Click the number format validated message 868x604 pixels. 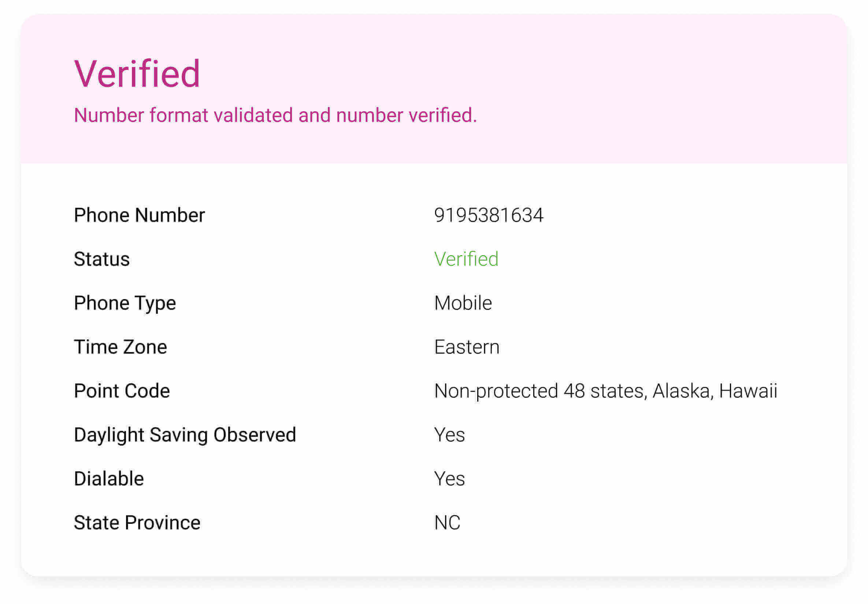(x=275, y=115)
